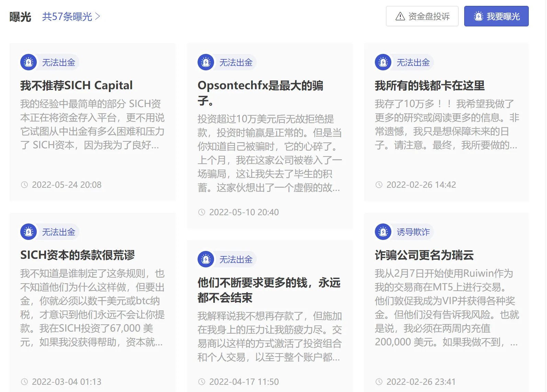Viewport: 547px width, 392px height.
Task: Click the text starting 我存了10万多
Action: pyautogui.click(x=447, y=124)
